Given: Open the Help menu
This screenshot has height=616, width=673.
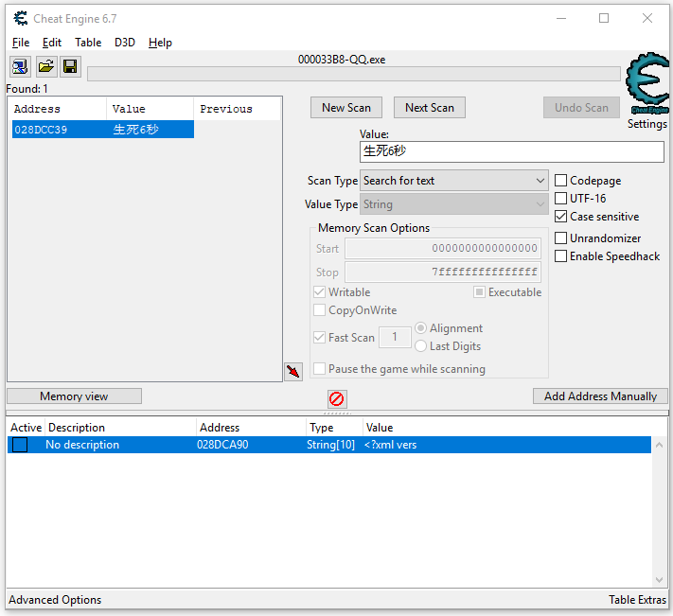Looking at the screenshot, I should [x=160, y=43].
